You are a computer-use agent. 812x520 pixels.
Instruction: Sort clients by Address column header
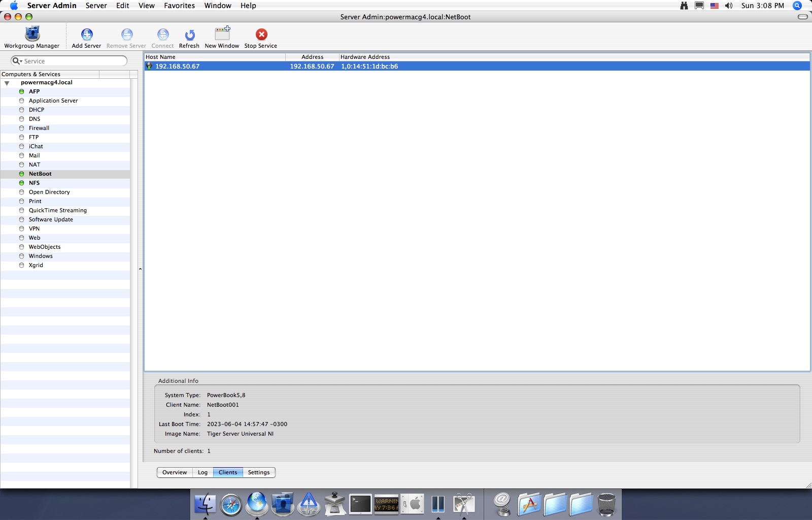[x=312, y=57]
